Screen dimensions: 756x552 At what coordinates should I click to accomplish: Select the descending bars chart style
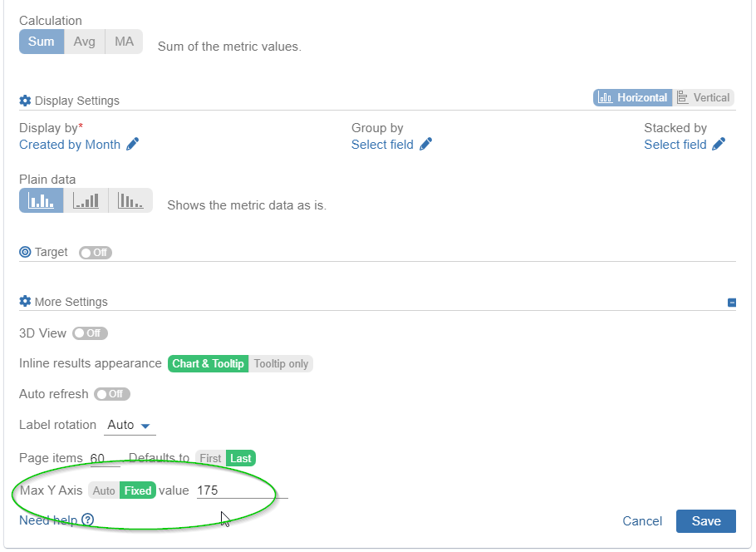(x=130, y=200)
